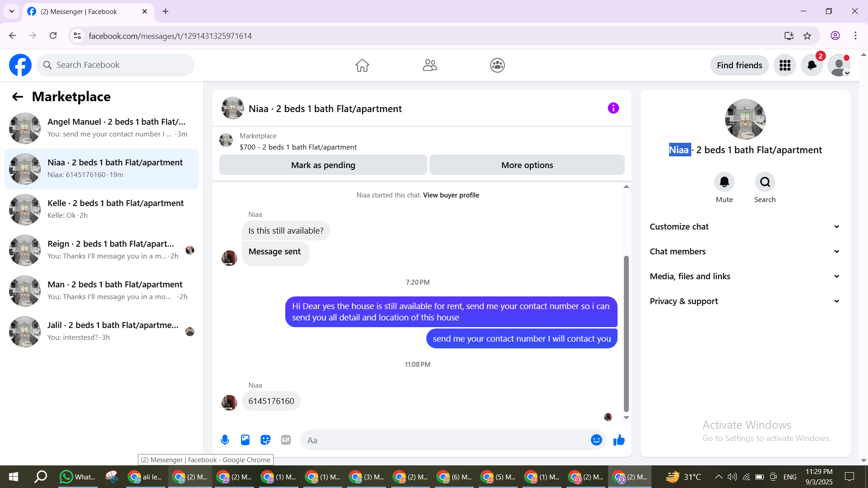This screenshot has width=868, height=488.
Task: Close the Messenger browser tab
Action: coord(145,11)
